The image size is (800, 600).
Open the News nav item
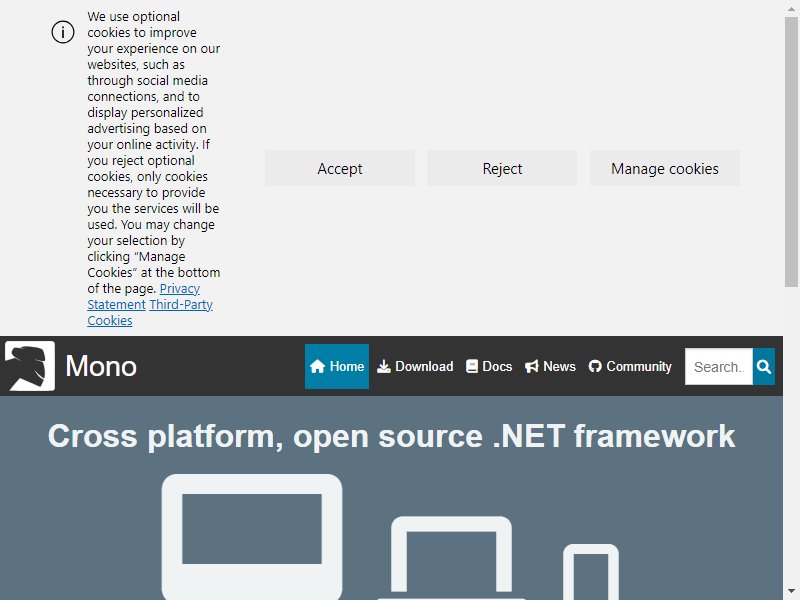coord(550,366)
